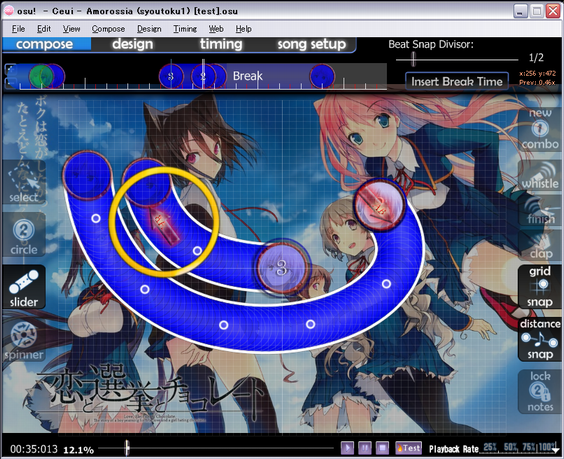564x459 pixels.
Task: Switch to the design tab
Action: coord(133,44)
